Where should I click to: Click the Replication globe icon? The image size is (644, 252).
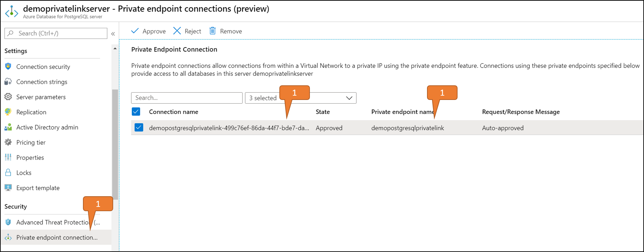pyautogui.click(x=8, y=112)
